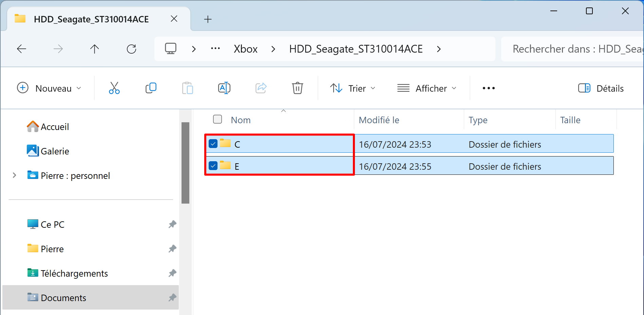
Task: Open a new tab with plus button
Action: coord(208,19)
